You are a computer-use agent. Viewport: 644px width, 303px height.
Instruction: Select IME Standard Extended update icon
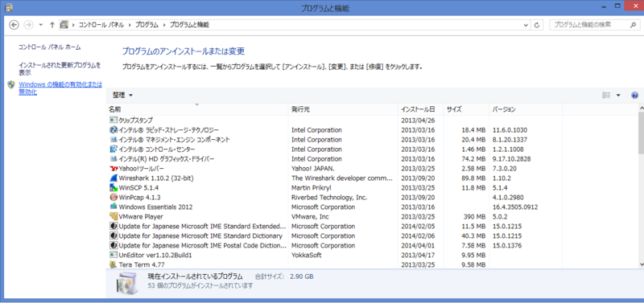[114, 227]
